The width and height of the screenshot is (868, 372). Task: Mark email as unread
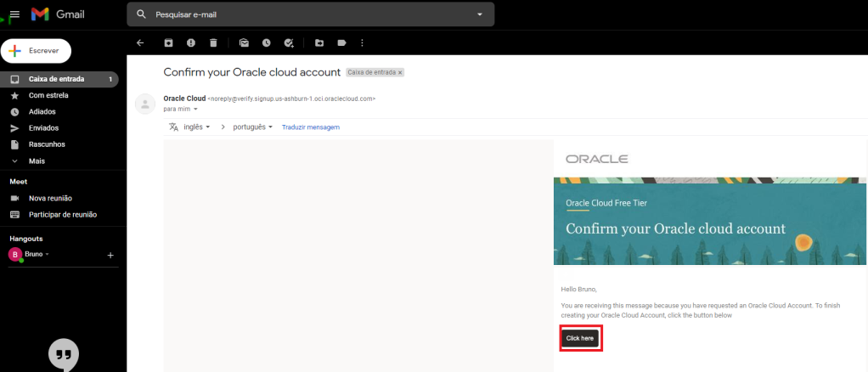(x=244, y=42)
